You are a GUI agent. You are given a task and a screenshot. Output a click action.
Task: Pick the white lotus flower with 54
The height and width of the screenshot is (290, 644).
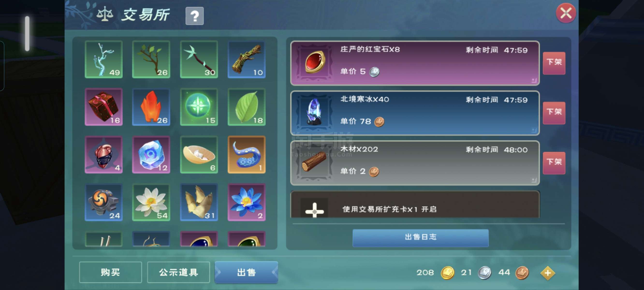coord(151,202)
